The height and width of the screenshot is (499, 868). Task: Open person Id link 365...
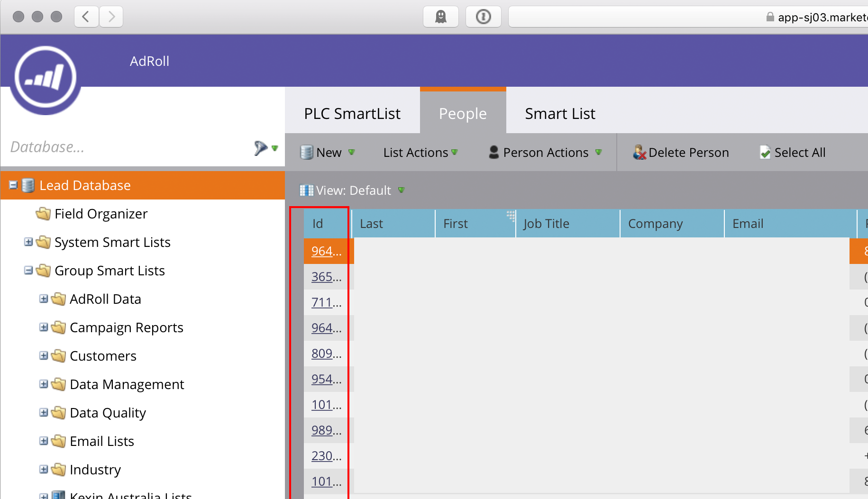[x=326, y=277]
